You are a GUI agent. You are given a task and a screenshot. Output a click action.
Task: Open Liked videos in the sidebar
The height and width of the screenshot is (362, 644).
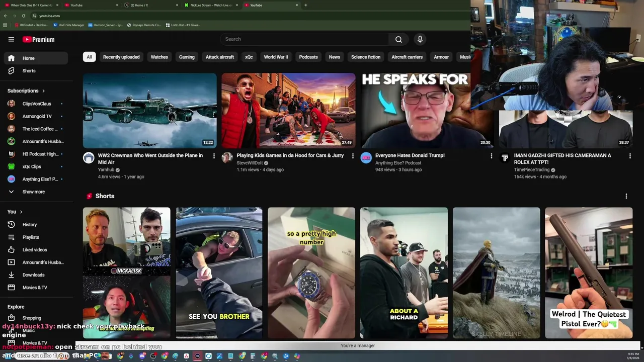(x=35, y=250)
